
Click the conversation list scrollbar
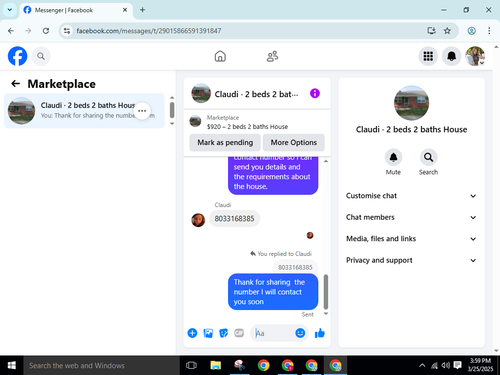coord(172,110)
